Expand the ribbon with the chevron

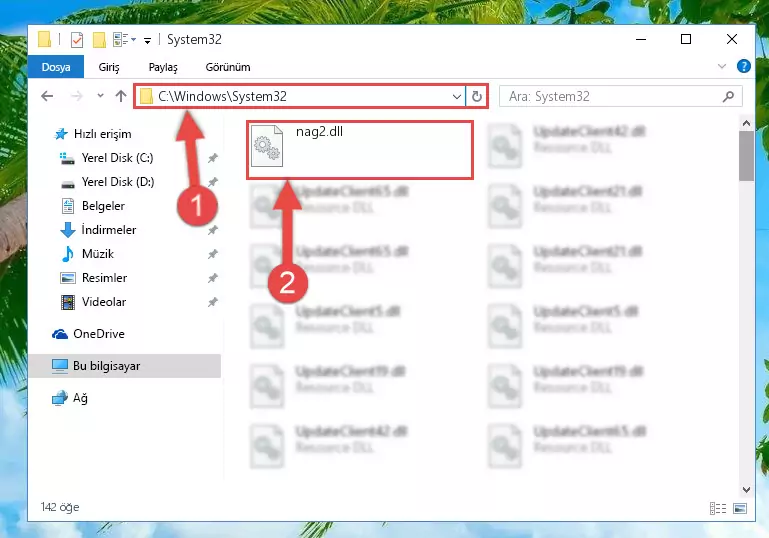click(721, 66)
